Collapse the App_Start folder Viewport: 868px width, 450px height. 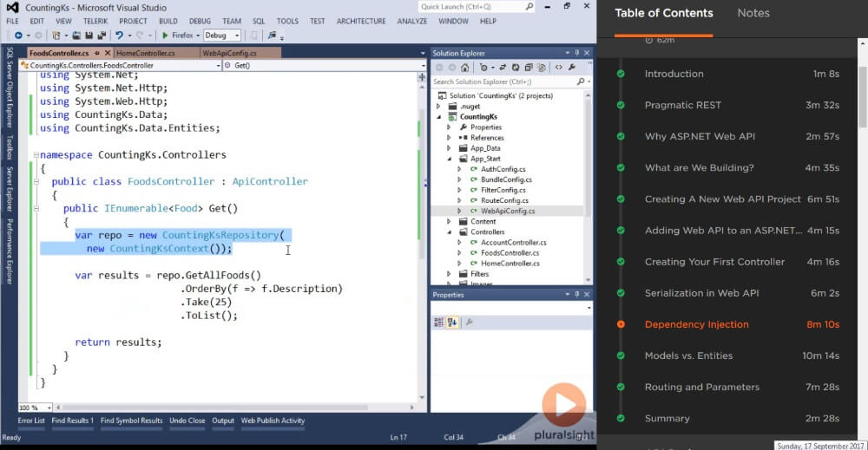click(x=450, y=159)
